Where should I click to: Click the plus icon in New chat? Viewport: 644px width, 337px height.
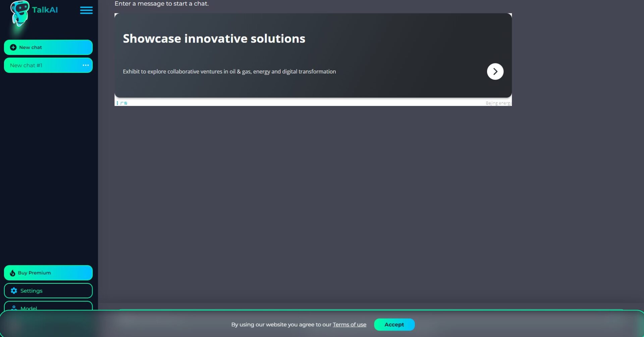13,47
